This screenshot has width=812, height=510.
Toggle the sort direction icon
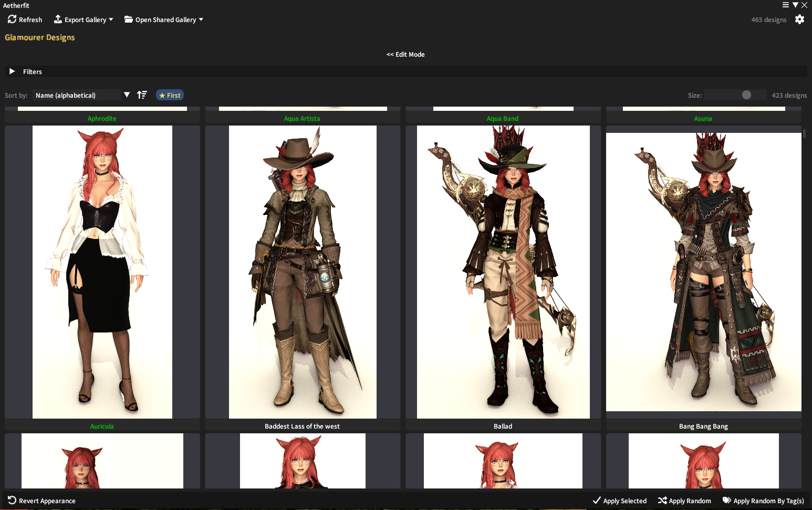click(142, 95)
